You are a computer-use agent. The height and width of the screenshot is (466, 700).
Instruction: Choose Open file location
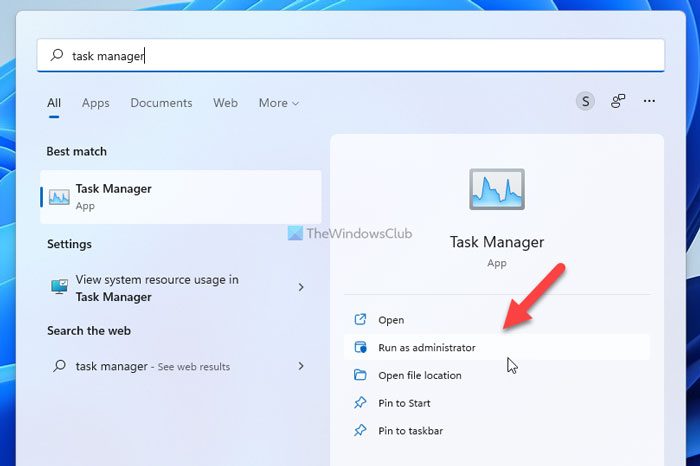(x=496, y=375)
